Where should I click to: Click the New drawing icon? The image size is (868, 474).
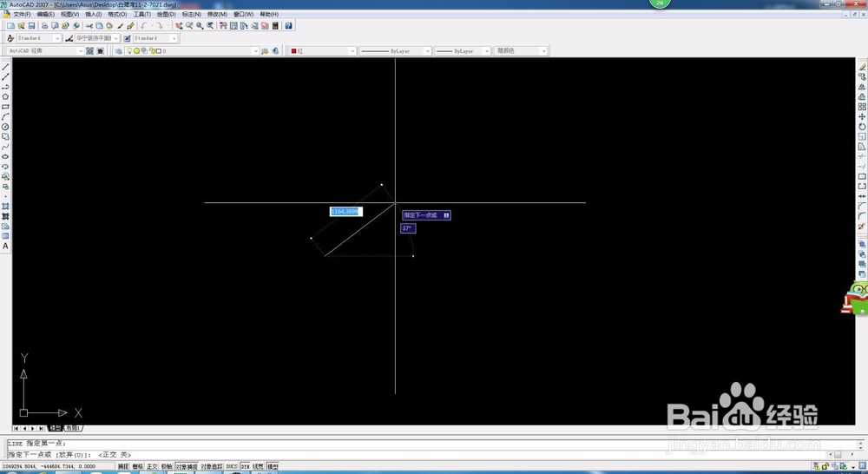tap(10, 25)
